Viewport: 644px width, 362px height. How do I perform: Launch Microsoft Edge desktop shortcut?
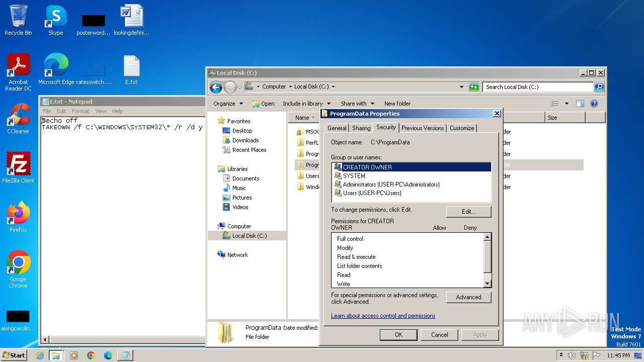56,69
